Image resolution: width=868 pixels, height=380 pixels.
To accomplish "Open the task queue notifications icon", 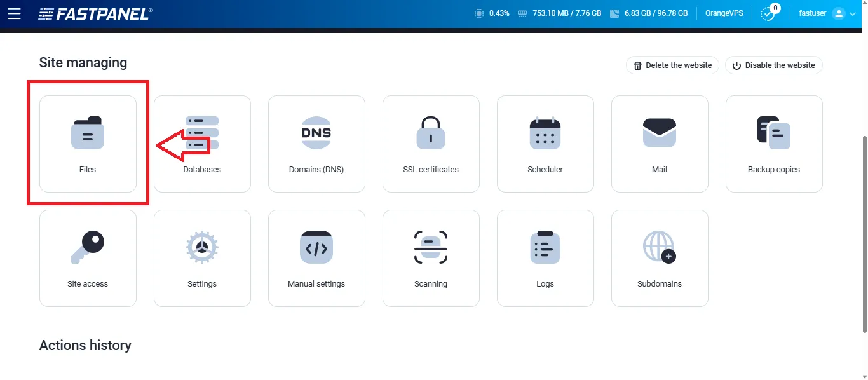I will [769, 13].
